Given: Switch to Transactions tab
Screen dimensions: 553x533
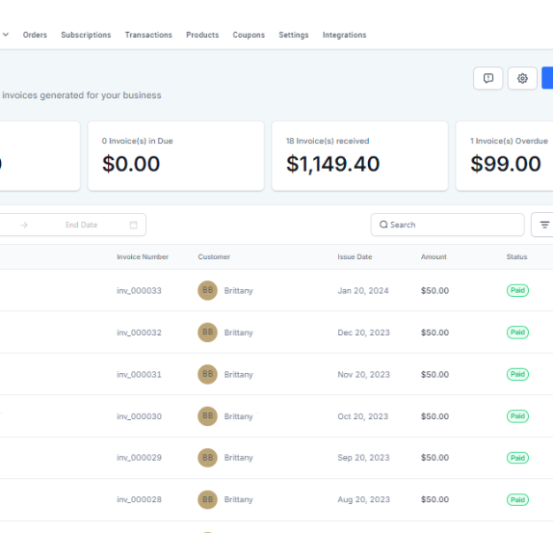Looking at the screenshot, I should click(148, 35).
